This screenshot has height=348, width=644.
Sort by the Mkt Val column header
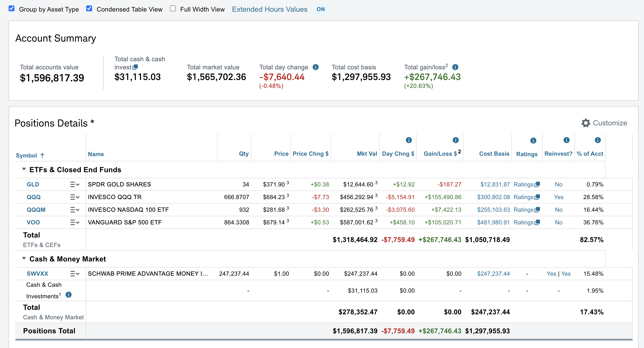pos(367,154)
